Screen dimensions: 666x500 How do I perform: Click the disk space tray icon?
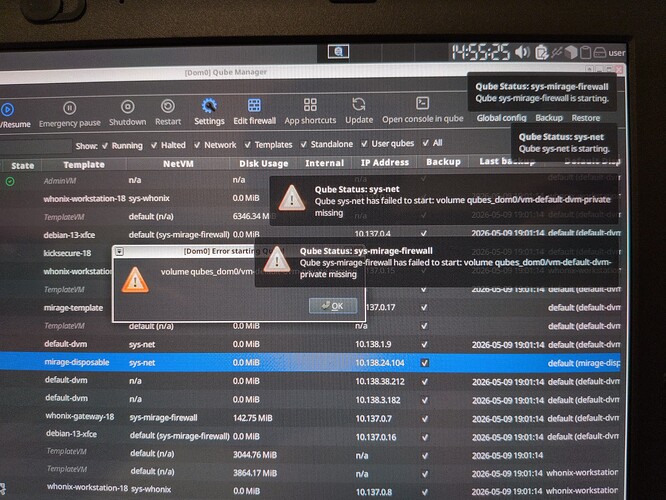[x=600, y=53]
